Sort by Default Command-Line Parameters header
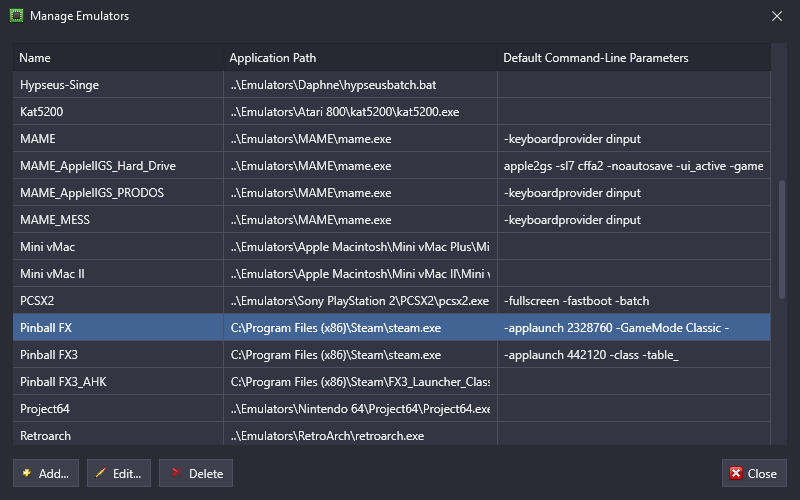This screenshot has width=800, height=500. click(x=634, y=58)
